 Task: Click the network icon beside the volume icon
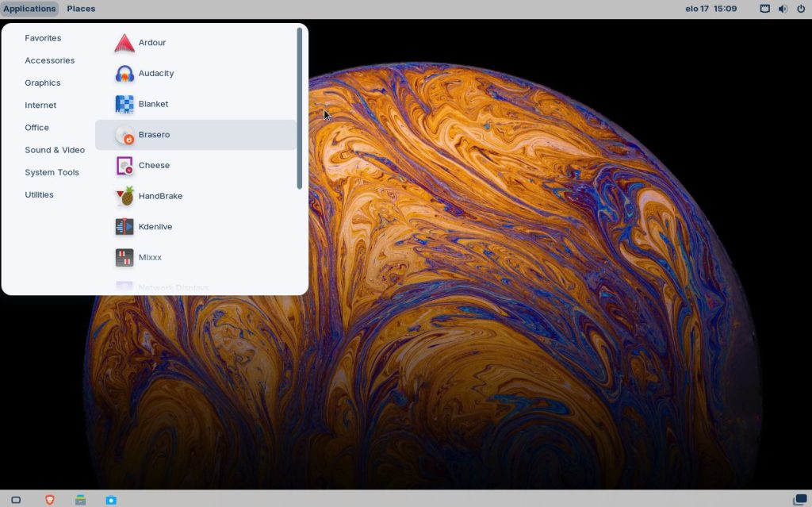pos(765,9)
